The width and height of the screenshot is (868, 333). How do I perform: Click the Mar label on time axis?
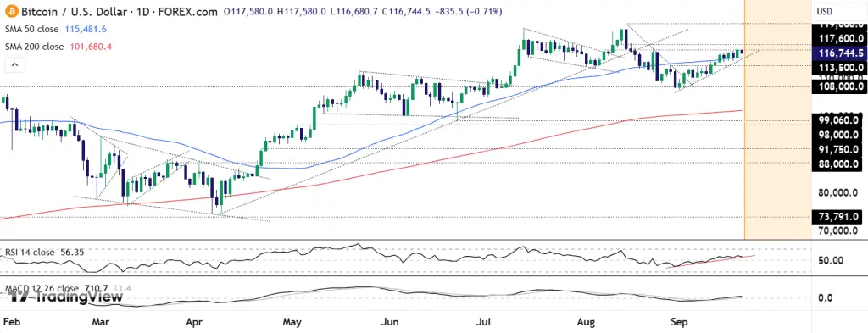tap(100, 321)
